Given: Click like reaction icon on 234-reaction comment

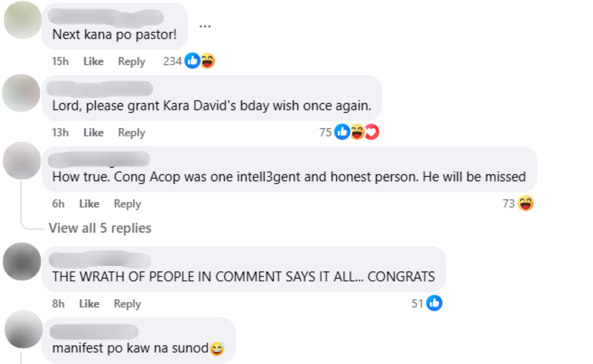Looking at the screenshot, I should [x=192, y=61].
